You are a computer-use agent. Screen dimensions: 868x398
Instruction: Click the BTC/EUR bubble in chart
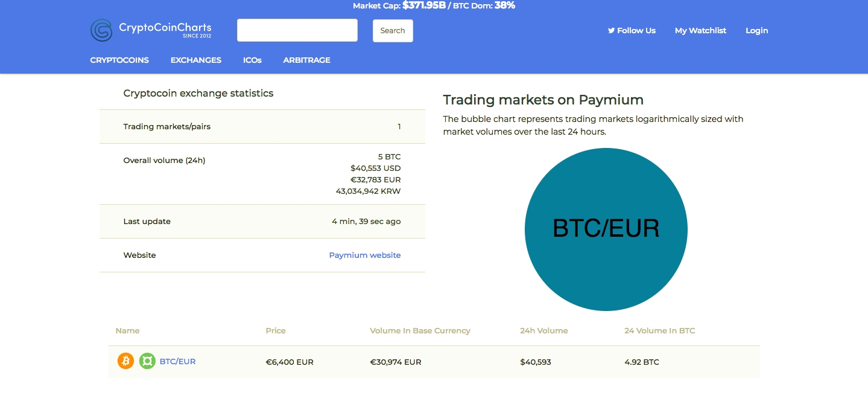tap(606, 229)
